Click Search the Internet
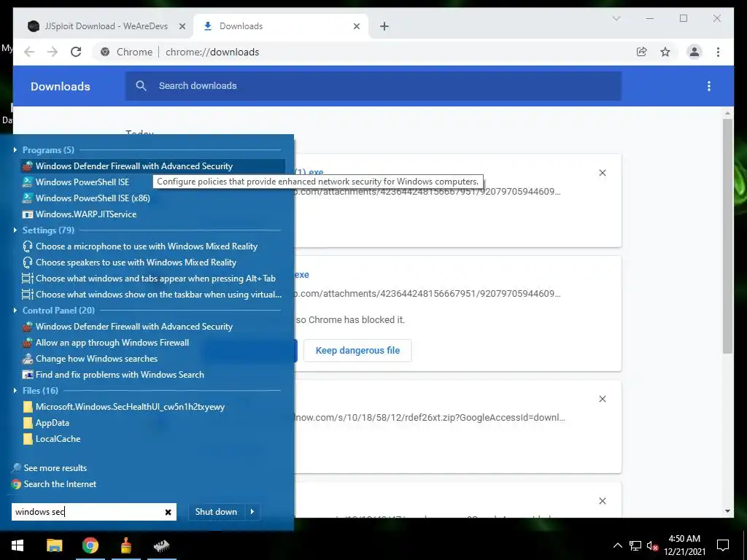Viewport: 747px width, 560px height. pyautogui.click(x=60, y=484)
